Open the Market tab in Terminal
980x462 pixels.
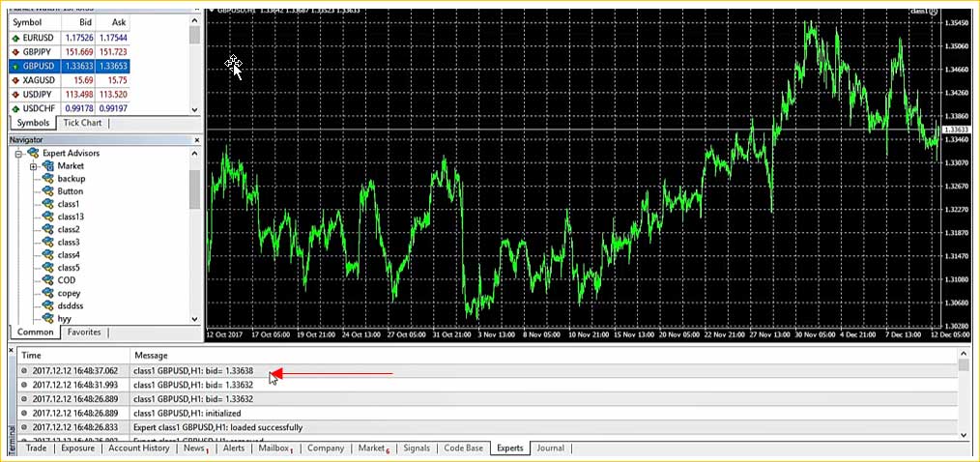click(373, 448)
